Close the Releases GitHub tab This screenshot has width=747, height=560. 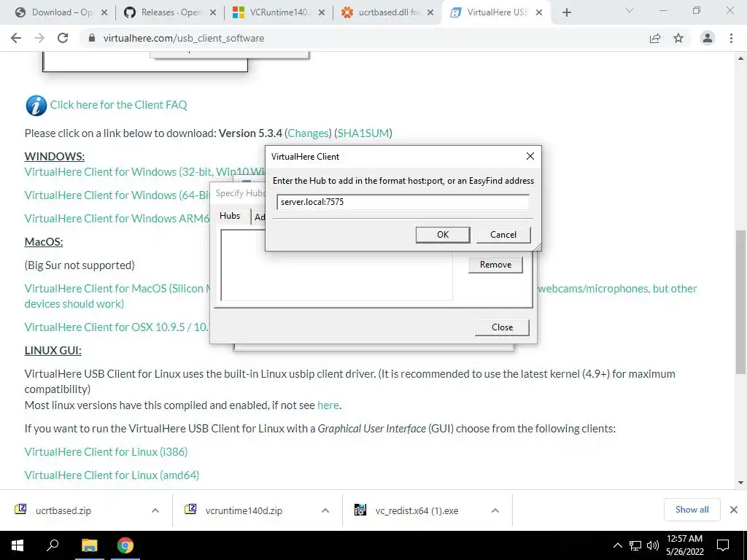click(x=213, y=13)
